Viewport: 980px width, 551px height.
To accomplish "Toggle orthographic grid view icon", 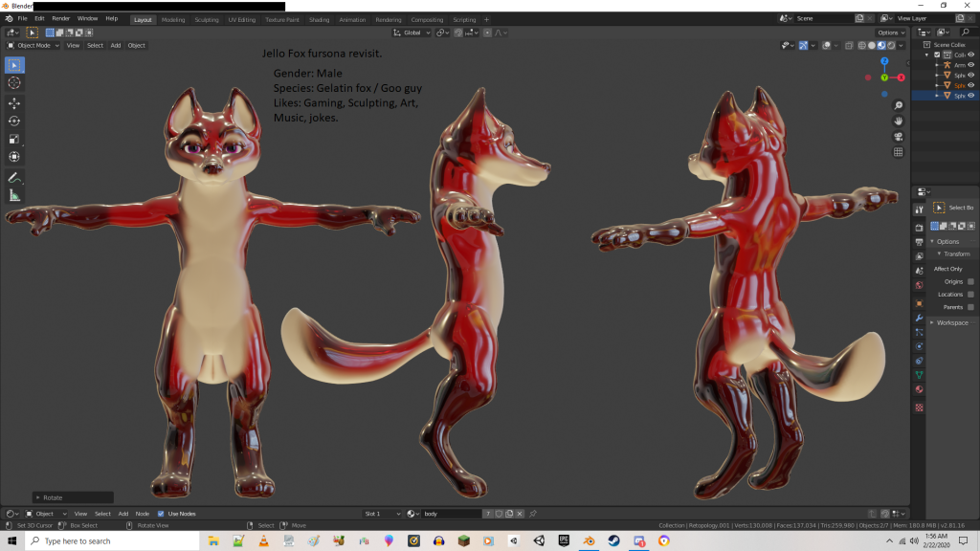I will [899, 152].
